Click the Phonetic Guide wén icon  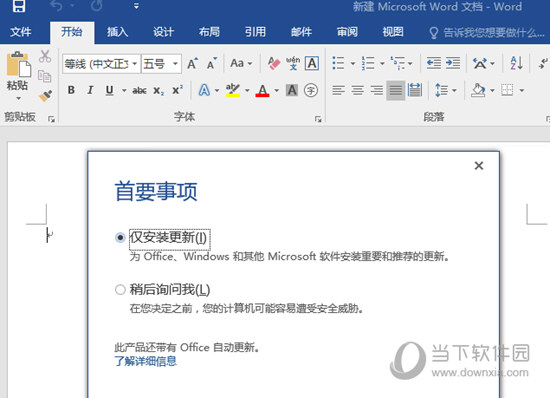click(x=293, y=63)
